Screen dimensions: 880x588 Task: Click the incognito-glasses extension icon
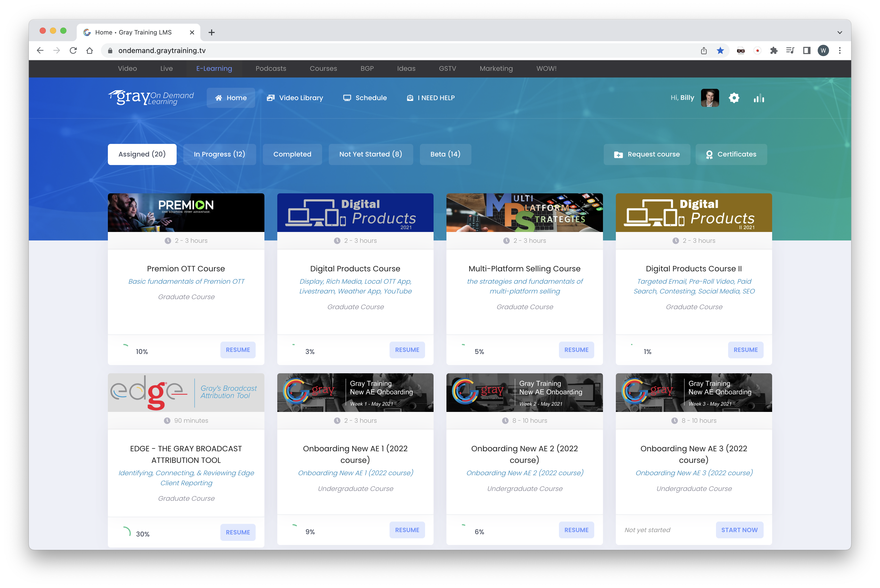(740, 51)
